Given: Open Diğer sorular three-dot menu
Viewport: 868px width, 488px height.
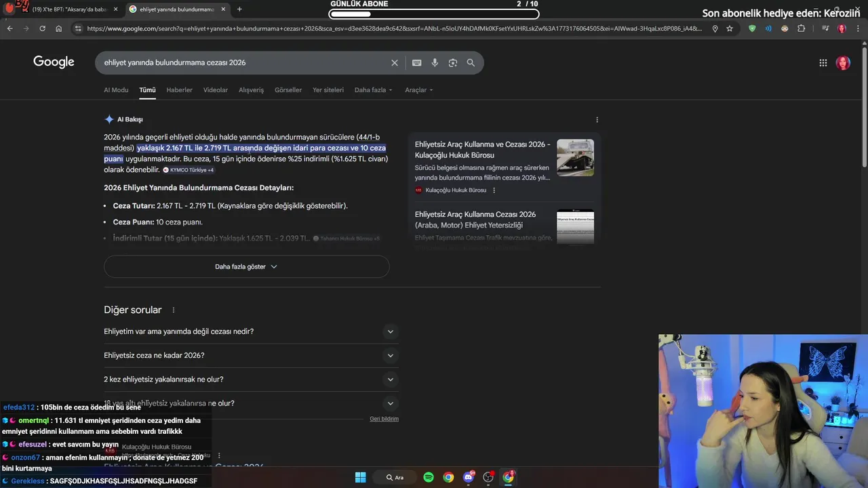Looking at the screenshot, I should click(x=174, y=310).
